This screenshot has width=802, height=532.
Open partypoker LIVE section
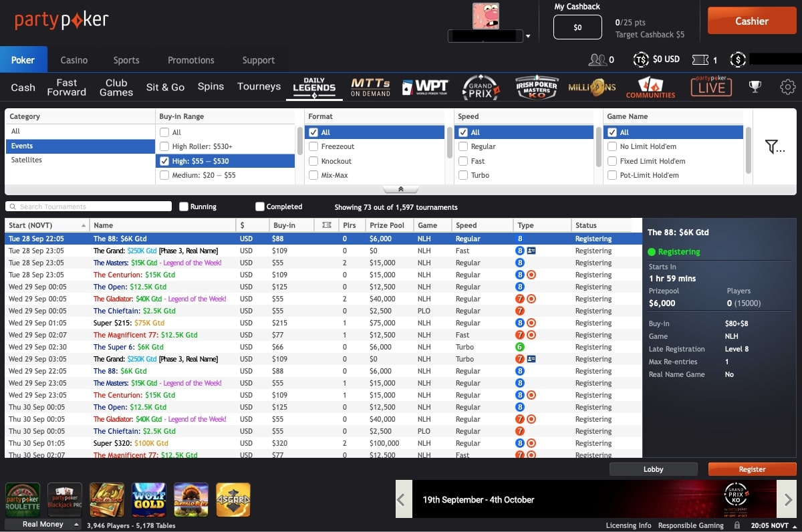(711, 87)
